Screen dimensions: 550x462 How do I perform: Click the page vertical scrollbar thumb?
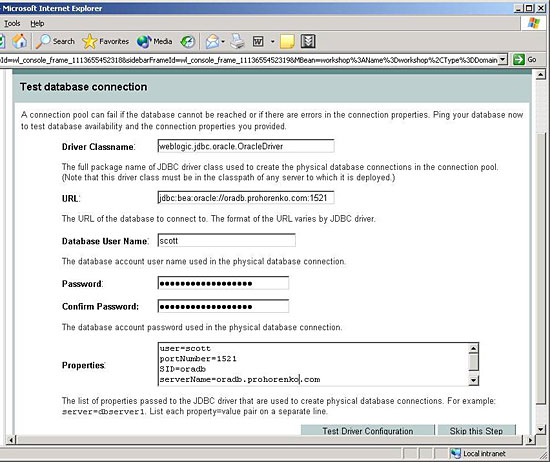[x=541, y=268]
